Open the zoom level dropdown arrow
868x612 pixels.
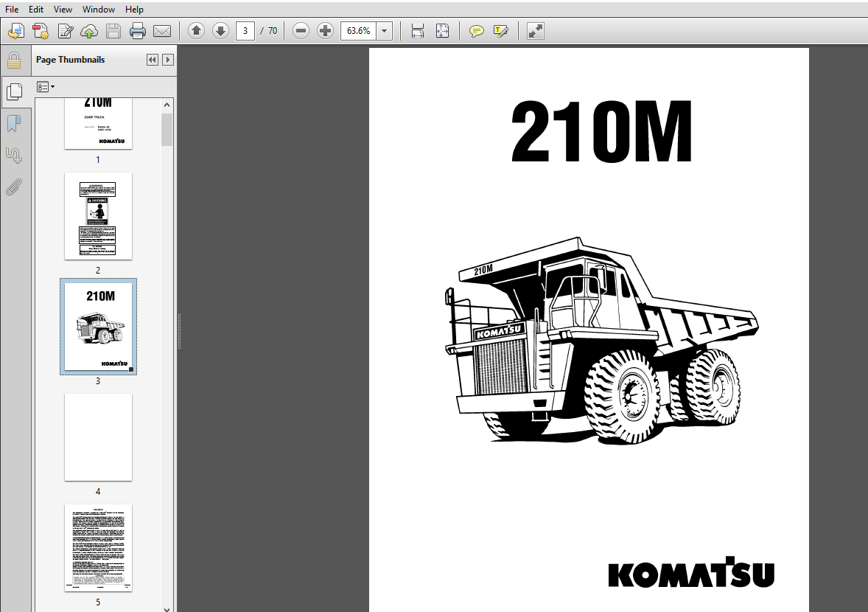(384, 31)
